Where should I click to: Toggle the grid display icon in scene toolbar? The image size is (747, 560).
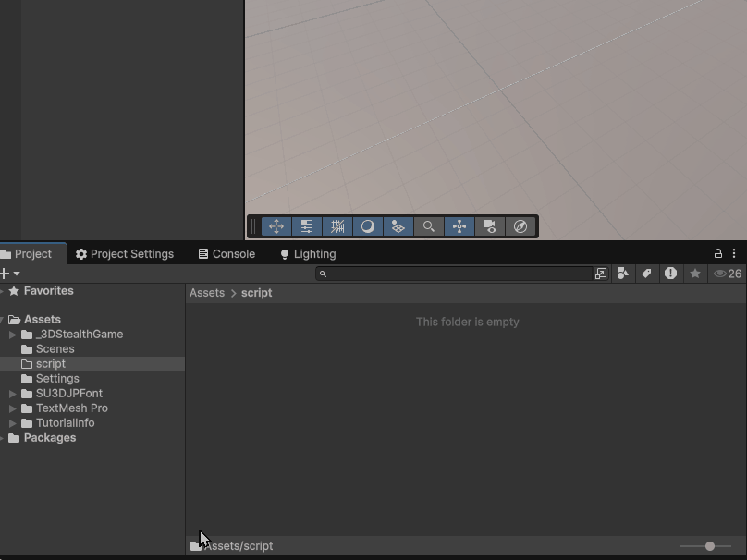point(337,226)
